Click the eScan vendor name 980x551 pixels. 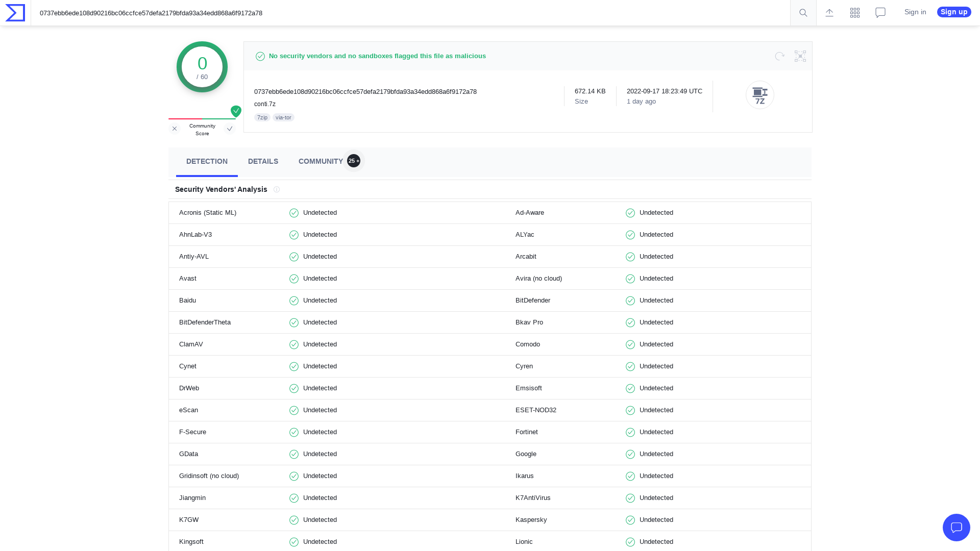[x=188, y=410]
